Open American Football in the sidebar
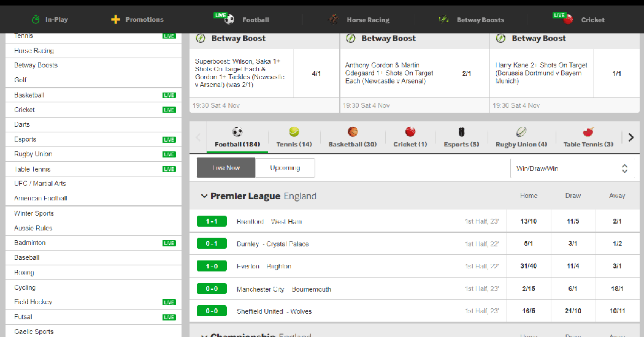Screen dimensions: 644x337 94,199
